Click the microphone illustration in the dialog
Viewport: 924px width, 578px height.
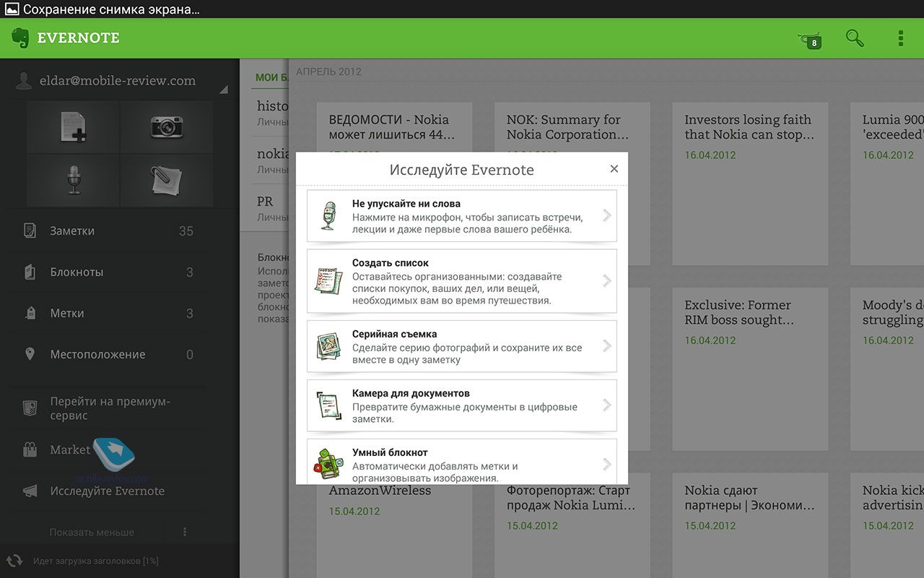(x=328, y=216)
